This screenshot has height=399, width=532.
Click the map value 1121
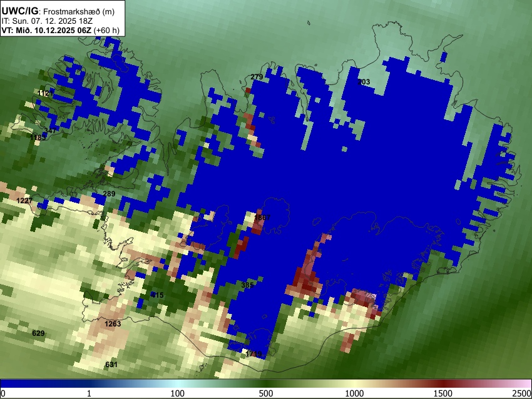pos(45,94)
